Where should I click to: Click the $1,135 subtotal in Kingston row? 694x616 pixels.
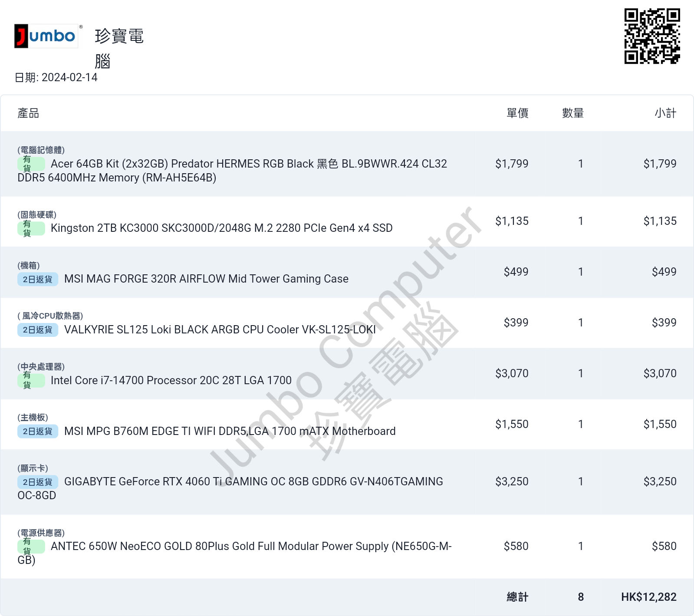(x=660, y=221)
